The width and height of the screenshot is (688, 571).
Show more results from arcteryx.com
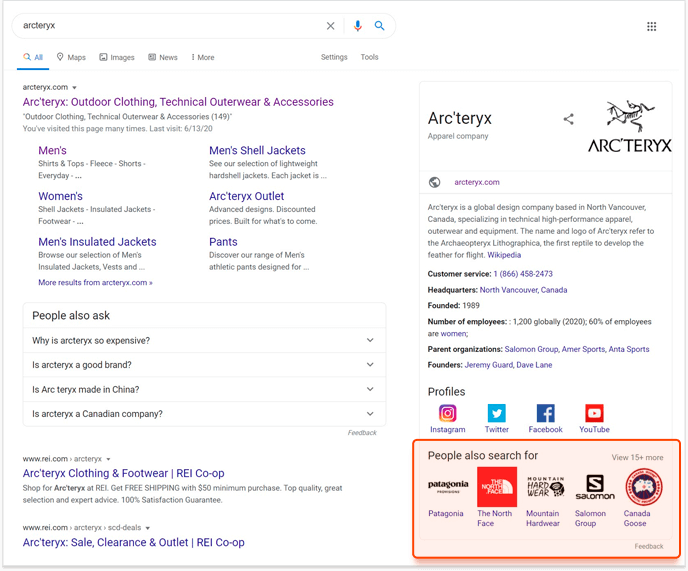coord(95,283)
